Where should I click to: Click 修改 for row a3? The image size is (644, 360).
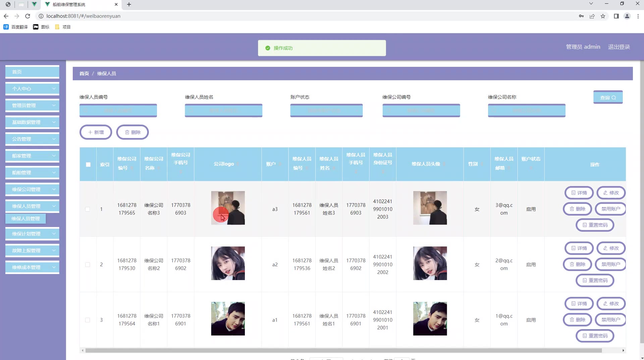click(x=611, y=193)
